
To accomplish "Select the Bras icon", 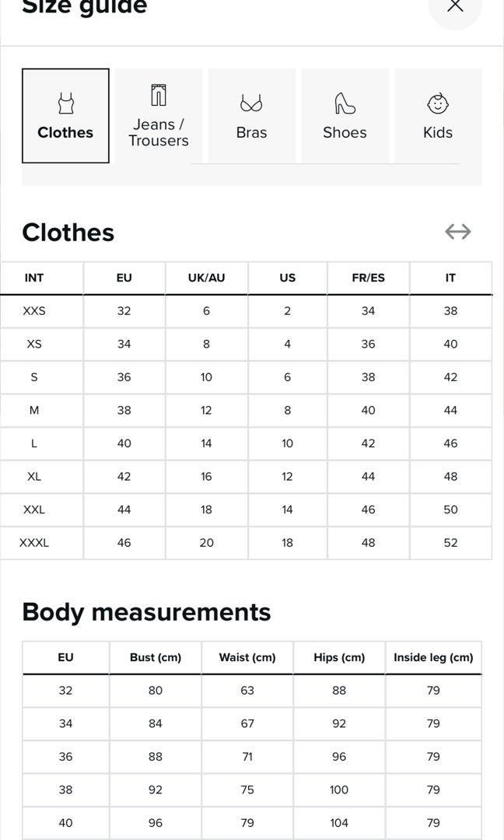I will click(x=251, y=103).
